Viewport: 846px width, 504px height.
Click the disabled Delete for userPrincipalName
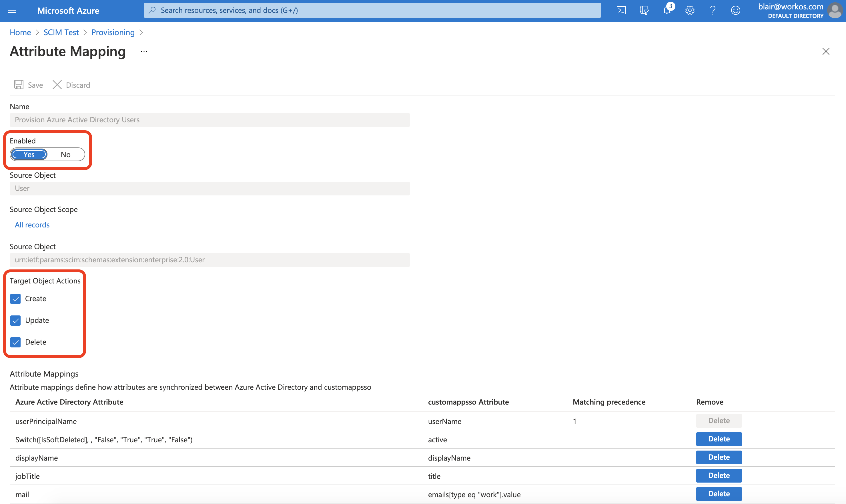click(x=719, y=421)
